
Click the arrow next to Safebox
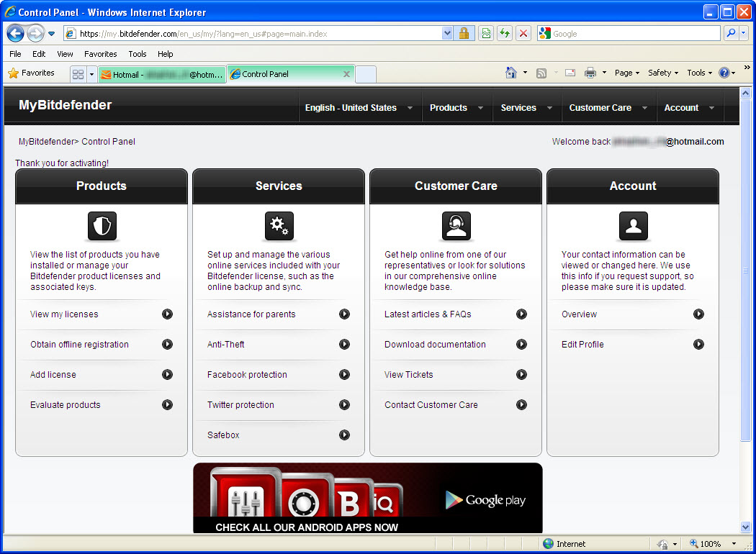pos(344,435)
